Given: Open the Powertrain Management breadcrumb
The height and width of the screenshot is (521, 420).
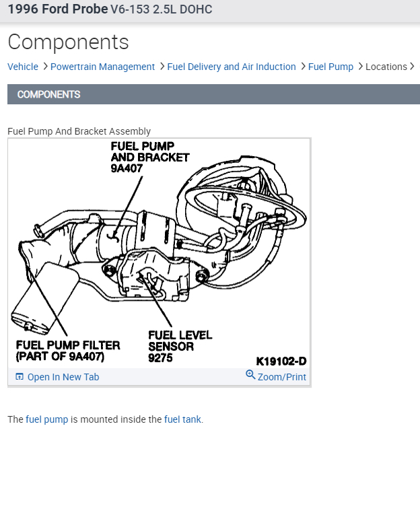Looking at the screenshot, I should [x=103, y=67].
